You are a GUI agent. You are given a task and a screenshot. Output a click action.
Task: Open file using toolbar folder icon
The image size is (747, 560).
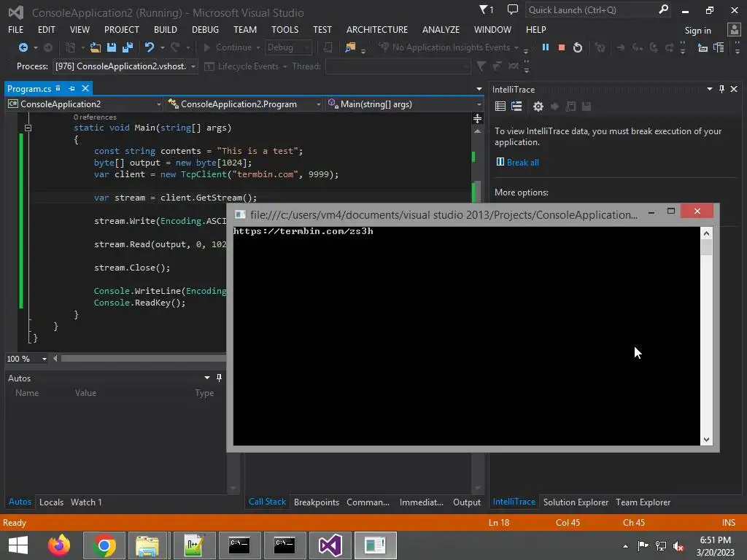tap(96, 47)
